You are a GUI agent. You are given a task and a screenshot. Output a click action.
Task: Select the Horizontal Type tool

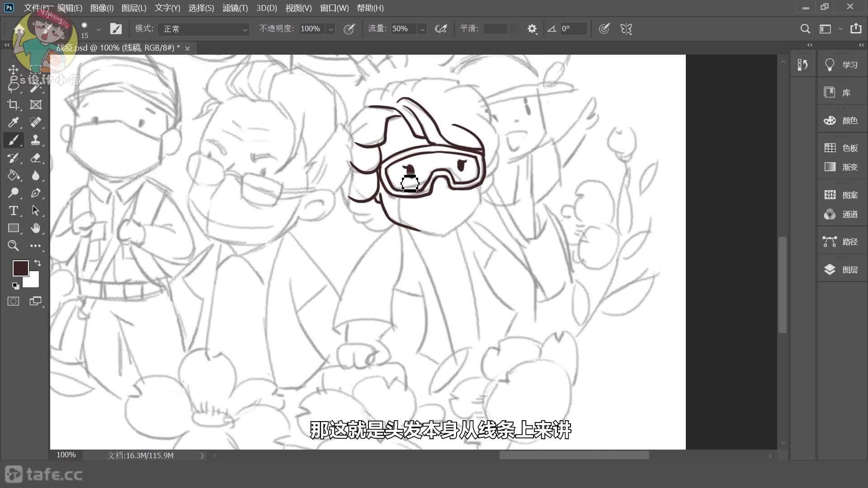point(13,211)
